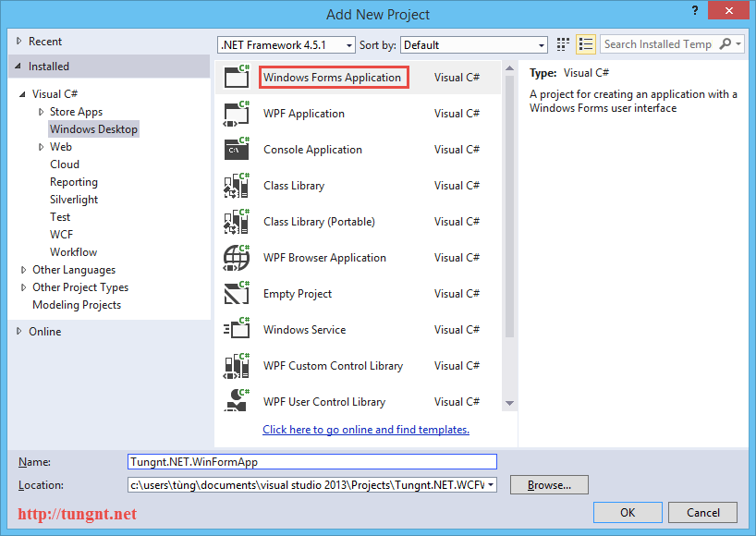Click the OK button
This screenshot has height=536, width=756.
tap(628, 512)
